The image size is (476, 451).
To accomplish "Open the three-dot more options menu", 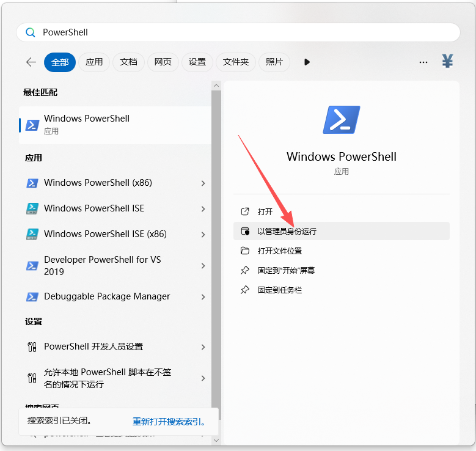I will tap(423, 62).
